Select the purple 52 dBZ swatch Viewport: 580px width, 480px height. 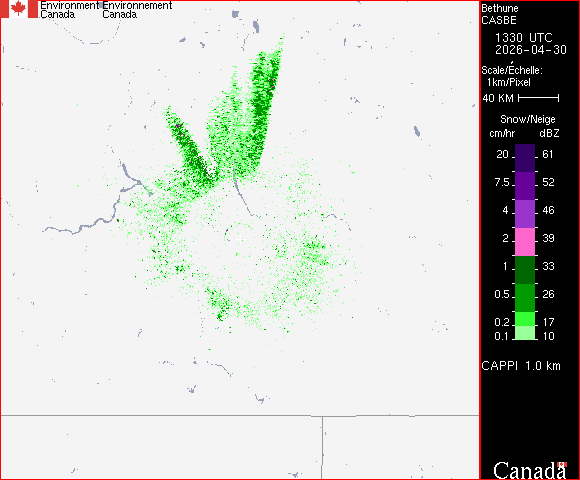[525, 186]
